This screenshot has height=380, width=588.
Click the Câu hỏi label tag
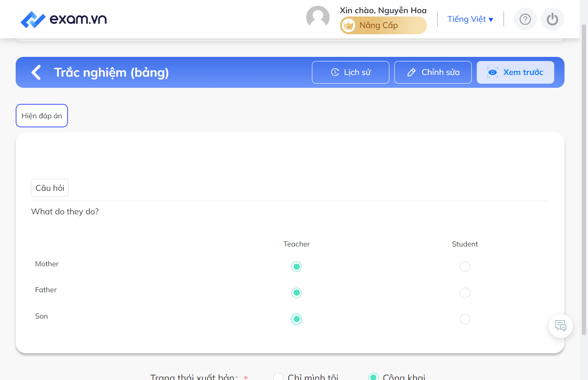click(x=50, y=188)
